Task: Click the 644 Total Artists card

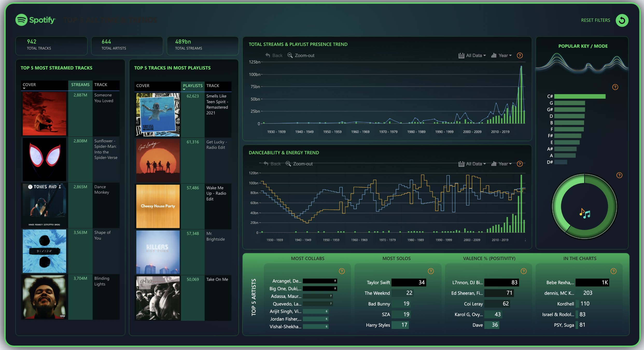Action: click(x=127, y=46)
